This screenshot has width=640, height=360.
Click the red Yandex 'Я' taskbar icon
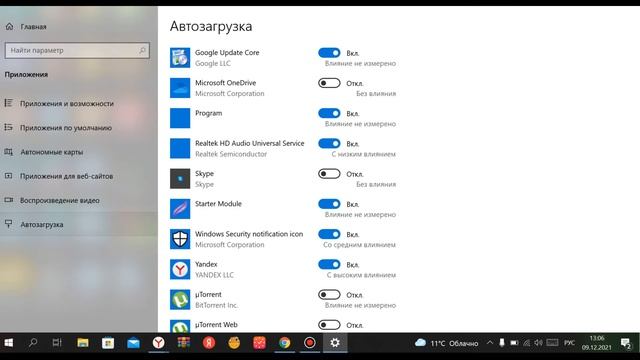(x=209, y=343)
